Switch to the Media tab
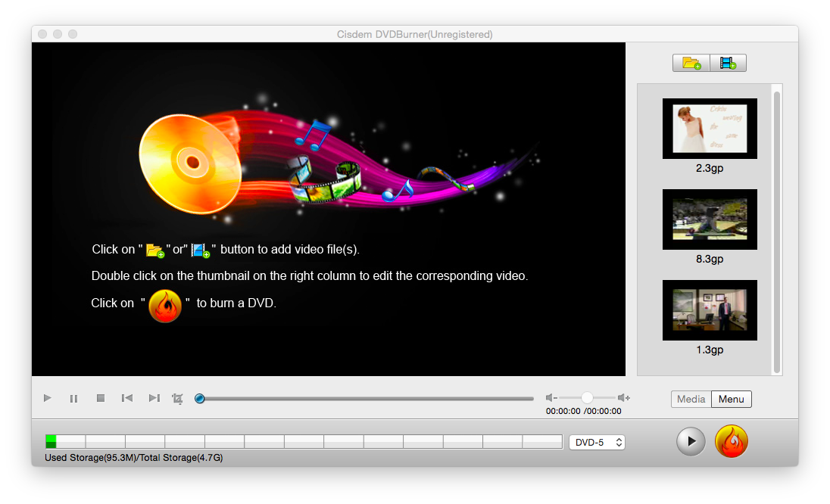This screenshot has height=504, width=830. [691, 400]
